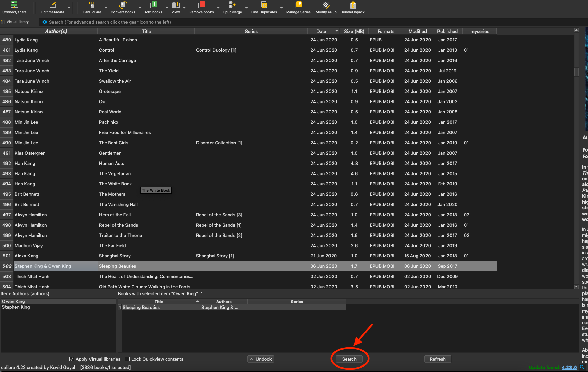Click the advanced search gear icon
The image size is (588, 372).
click(45, 22)
